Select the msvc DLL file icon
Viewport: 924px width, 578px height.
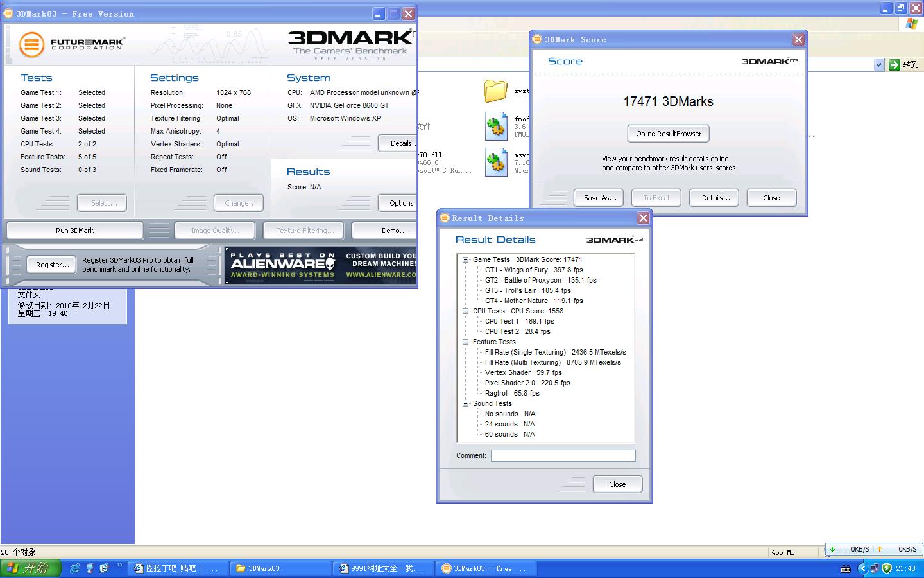496,162
